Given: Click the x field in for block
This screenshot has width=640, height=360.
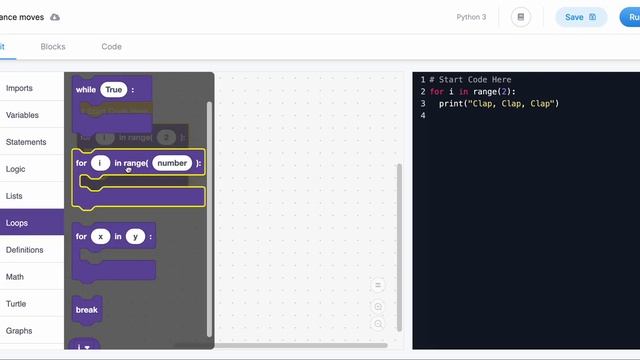Looking at the screenshot, I should (100, 236).
